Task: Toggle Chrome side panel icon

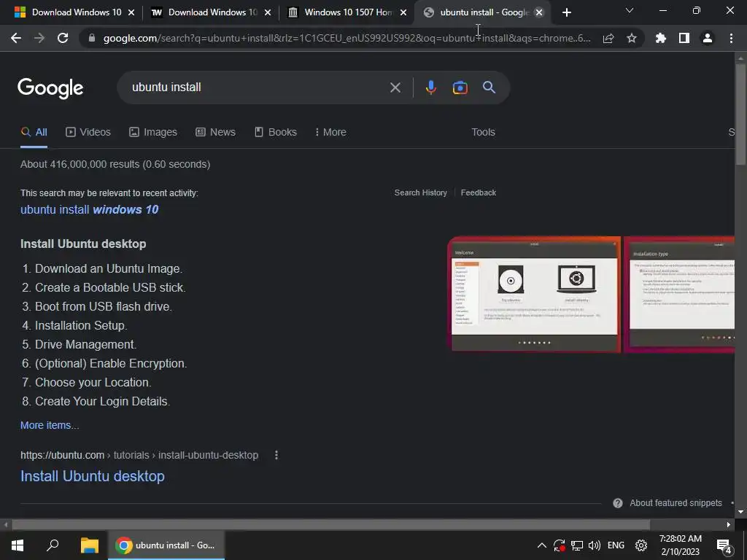Action: point(684,38)
